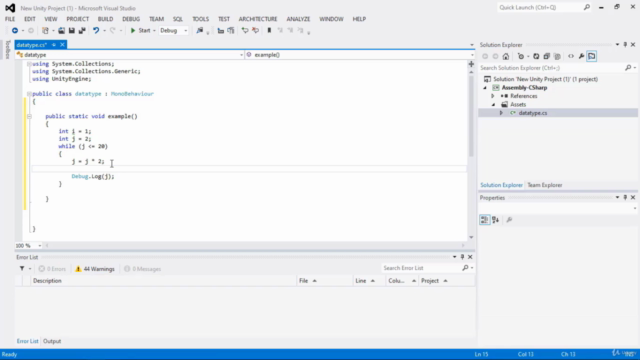Expand the datatype.cs tree node
Viewport: 640px width, 360px height.
[x=501, y=113]
